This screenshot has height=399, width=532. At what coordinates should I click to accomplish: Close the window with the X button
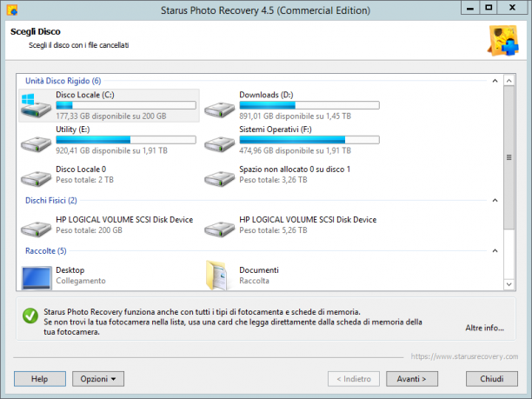[x=512, y=8]
